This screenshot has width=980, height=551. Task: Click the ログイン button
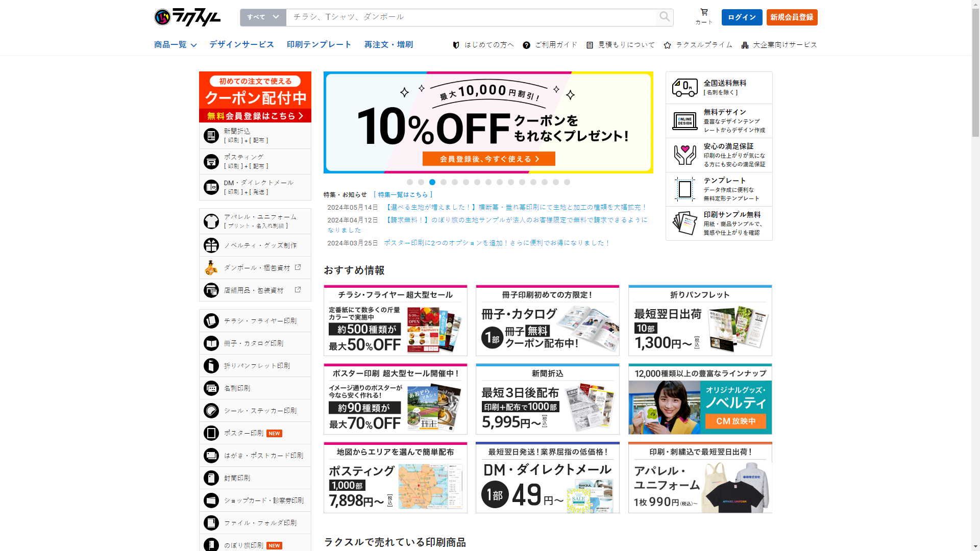click(742, 17)
